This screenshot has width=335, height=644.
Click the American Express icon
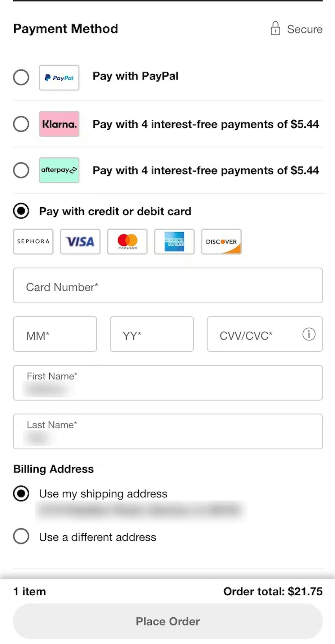coord(174,242)
